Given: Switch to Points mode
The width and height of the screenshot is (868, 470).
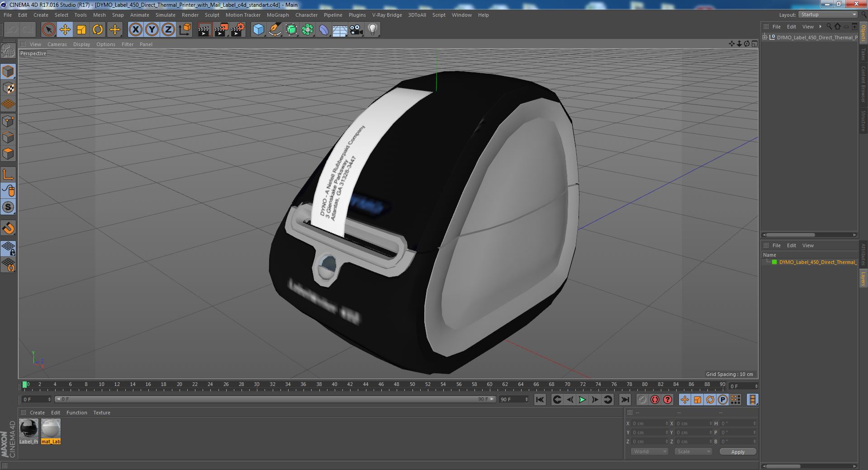Looking at the screenshot, I should [x=8, y=121].
